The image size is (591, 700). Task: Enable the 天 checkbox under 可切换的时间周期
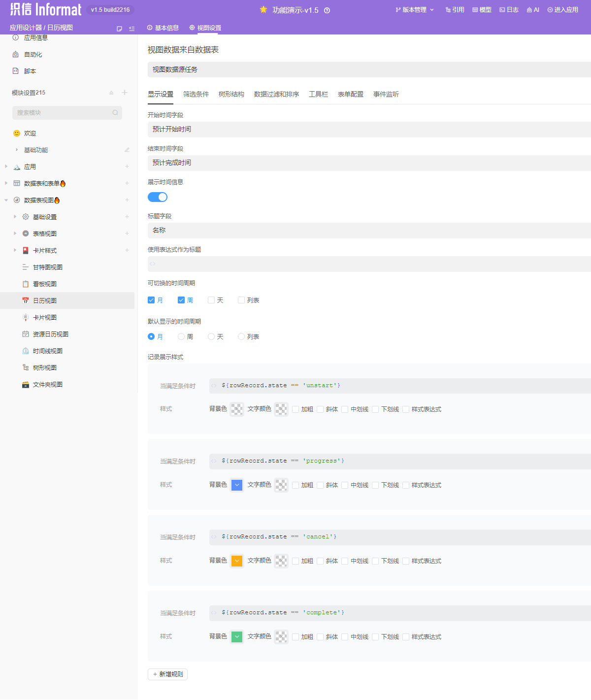(211, 300)
